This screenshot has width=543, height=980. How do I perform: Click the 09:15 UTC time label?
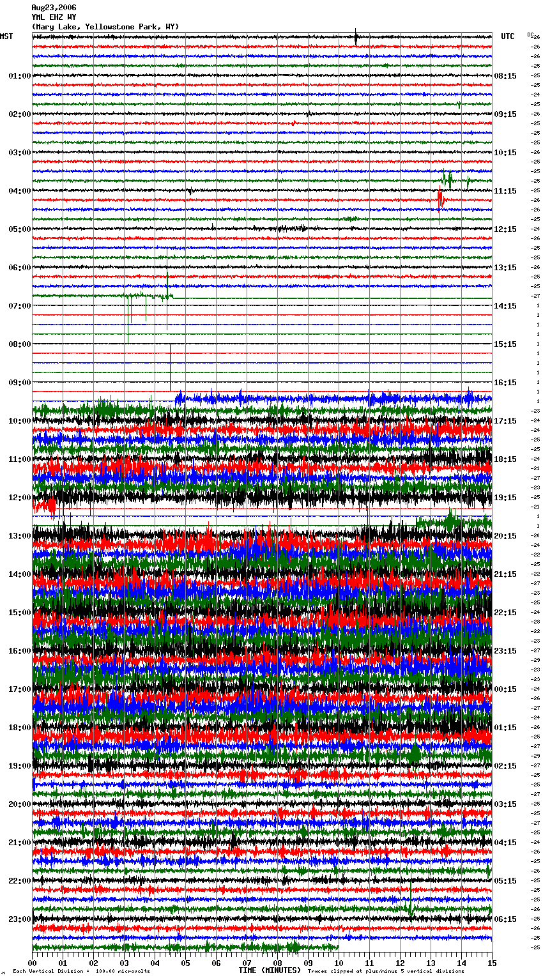(x=505, y=114)
